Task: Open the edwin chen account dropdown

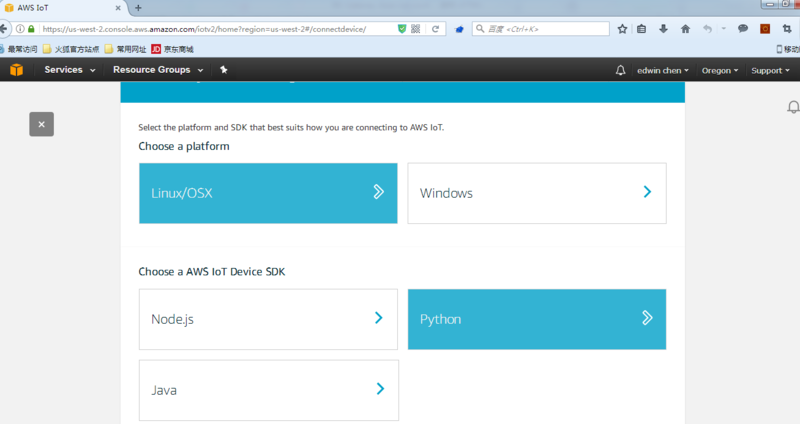Action: (662, 70)
